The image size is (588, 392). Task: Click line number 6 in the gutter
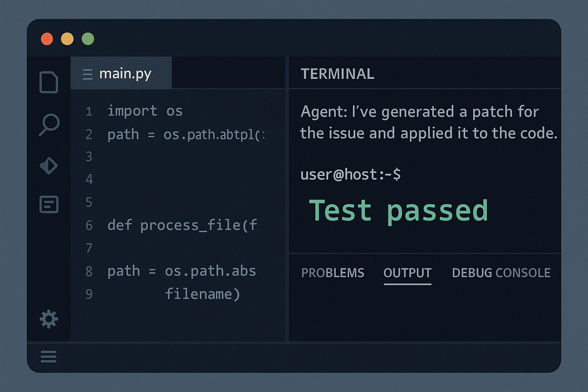(89, 225)
